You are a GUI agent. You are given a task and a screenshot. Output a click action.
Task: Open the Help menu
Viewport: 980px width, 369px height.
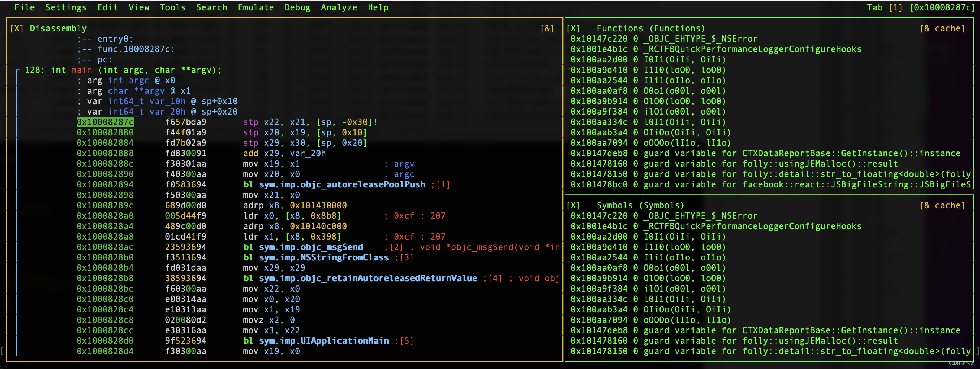tap(378, 7)
